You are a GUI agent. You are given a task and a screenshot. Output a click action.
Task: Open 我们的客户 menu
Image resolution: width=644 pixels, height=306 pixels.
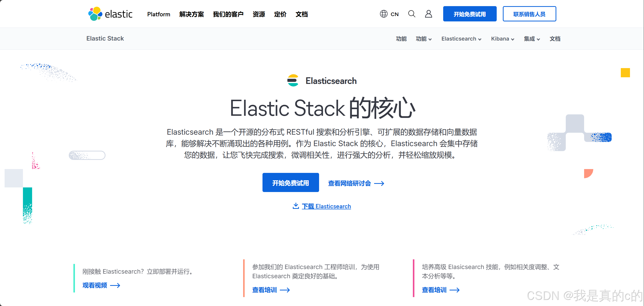pos(228,14)
